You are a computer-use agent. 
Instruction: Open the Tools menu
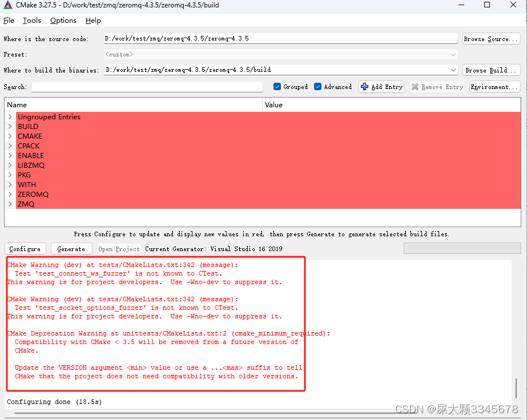click(31, 21)
